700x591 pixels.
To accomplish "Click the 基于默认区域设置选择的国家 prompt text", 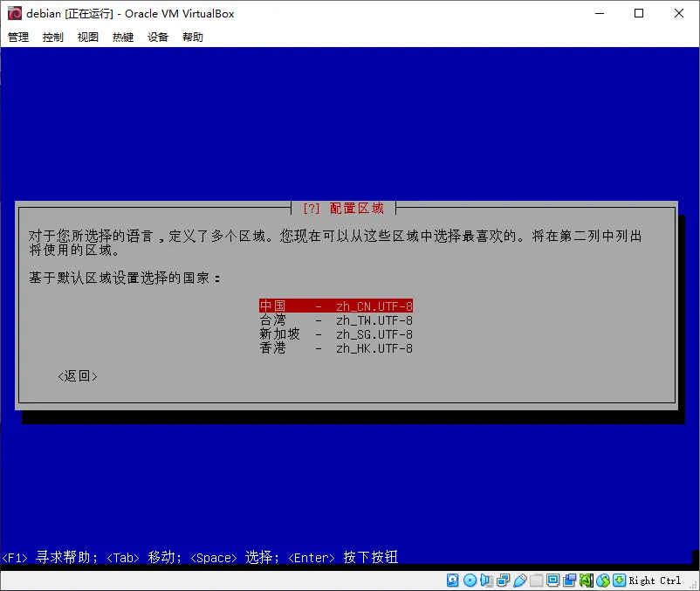I will [x=125, y=278].
